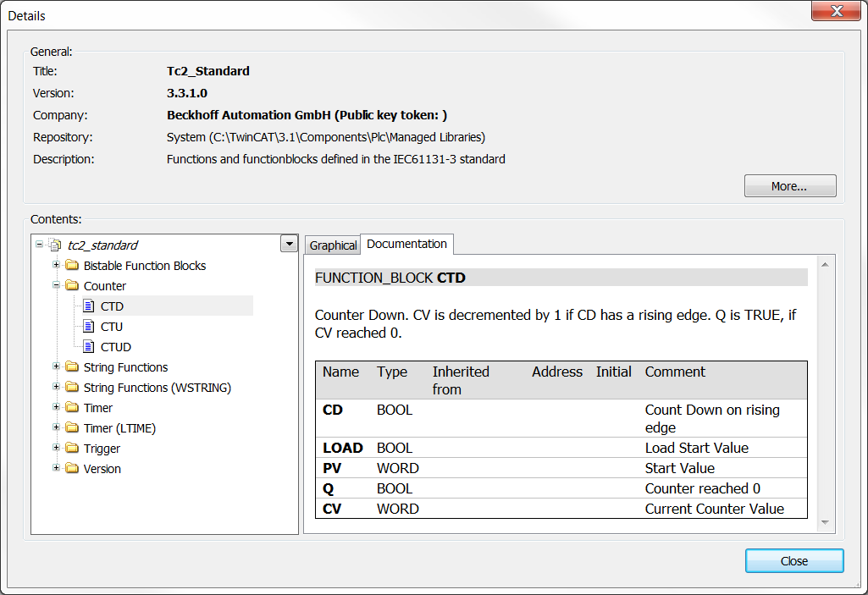
Task: Click the Type column header
Action: (x=392, y=372)
